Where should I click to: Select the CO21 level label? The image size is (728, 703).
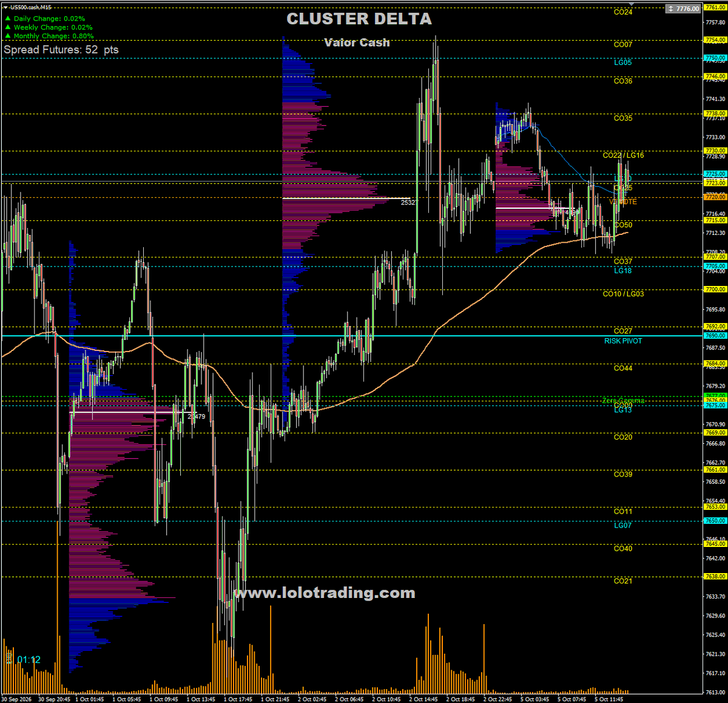[x=623, y=582]
